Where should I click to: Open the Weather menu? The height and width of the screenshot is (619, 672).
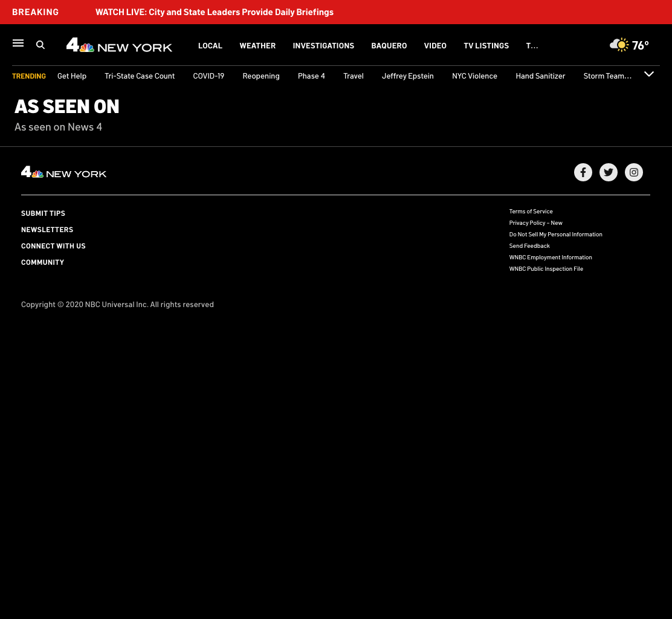pos(257,45)
